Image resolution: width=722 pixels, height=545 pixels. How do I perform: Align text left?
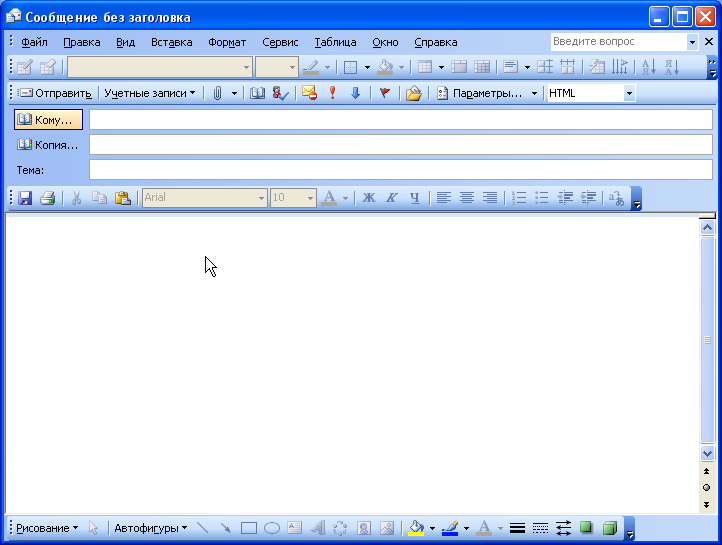pos(443,198)
